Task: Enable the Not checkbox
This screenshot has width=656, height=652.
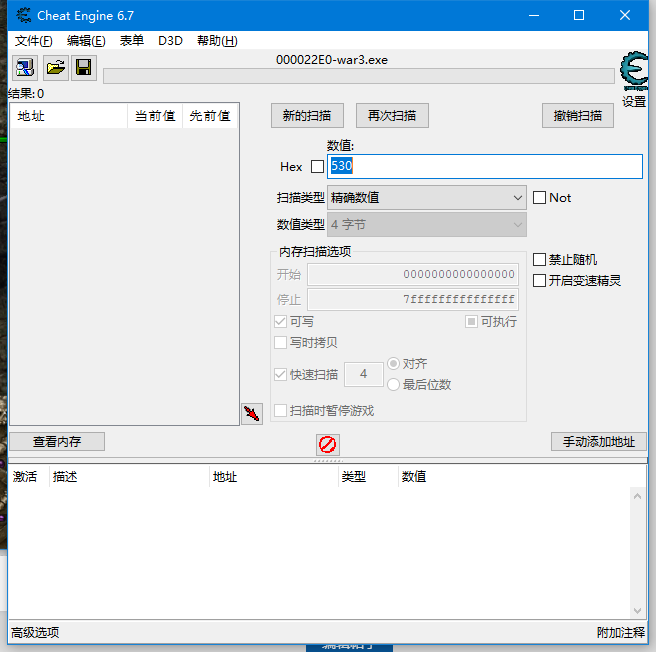Action: (x=539, y=198)
